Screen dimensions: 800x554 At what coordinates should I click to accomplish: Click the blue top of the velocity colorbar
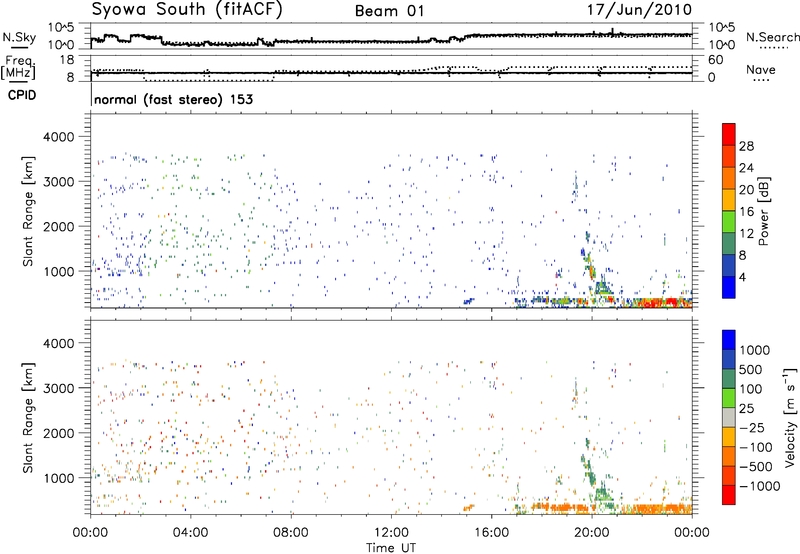(x=729, y=339)
